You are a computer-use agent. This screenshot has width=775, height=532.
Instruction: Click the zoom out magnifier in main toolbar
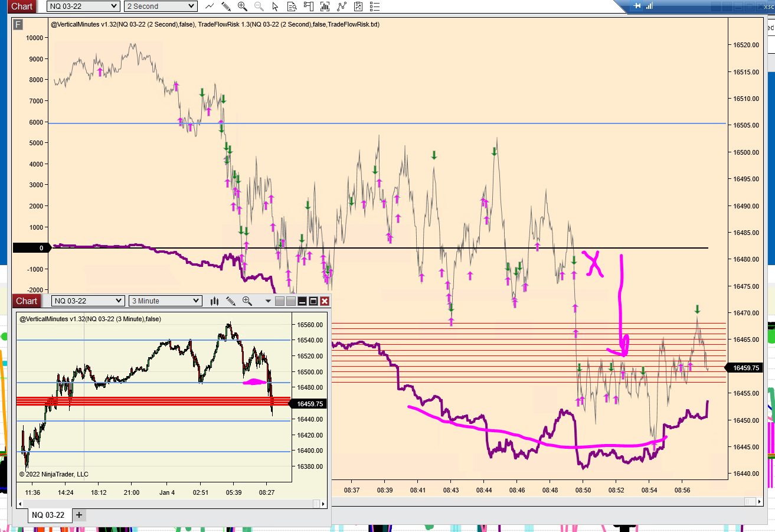click(x=259, y=6)
